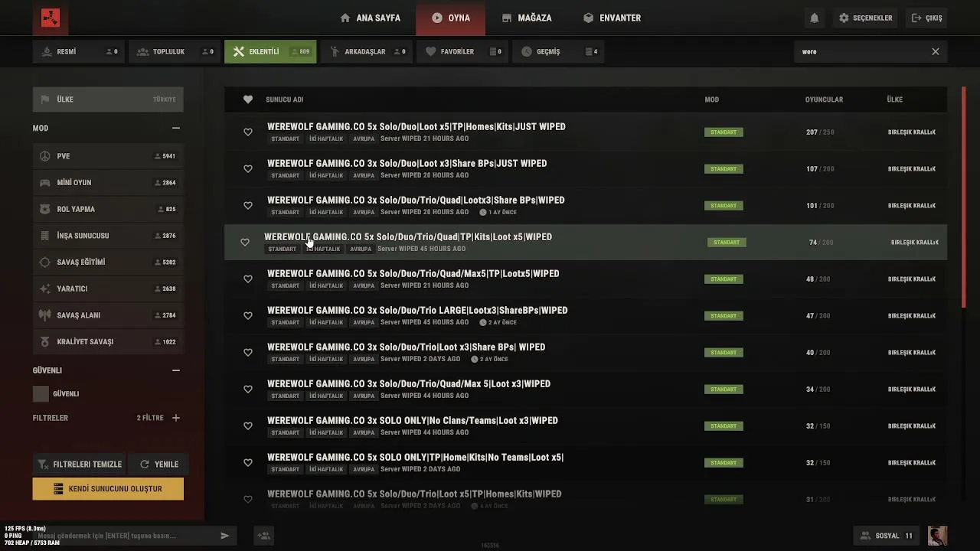Sort by the favorites heart column header

(248, 99)
